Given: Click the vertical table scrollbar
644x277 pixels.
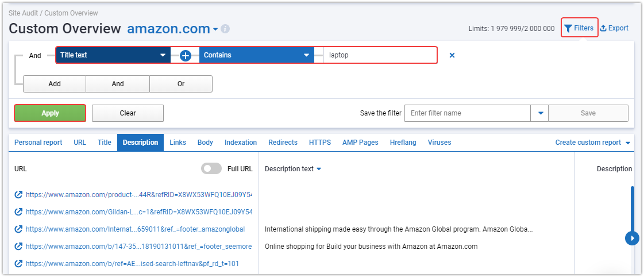Looking at the screenshot, I should coord(632,210).
